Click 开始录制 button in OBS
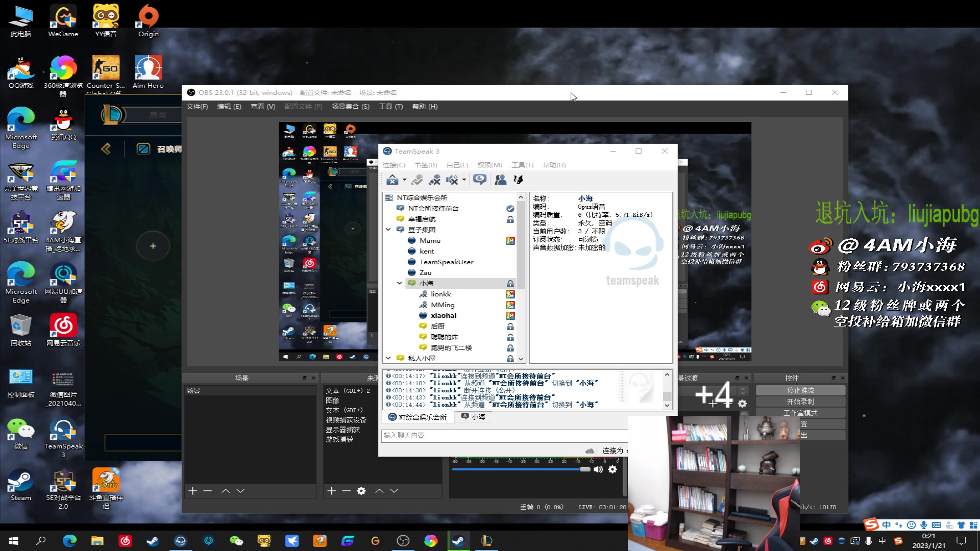The height and width of the screenshot is (551, 980). click(800, 402)
